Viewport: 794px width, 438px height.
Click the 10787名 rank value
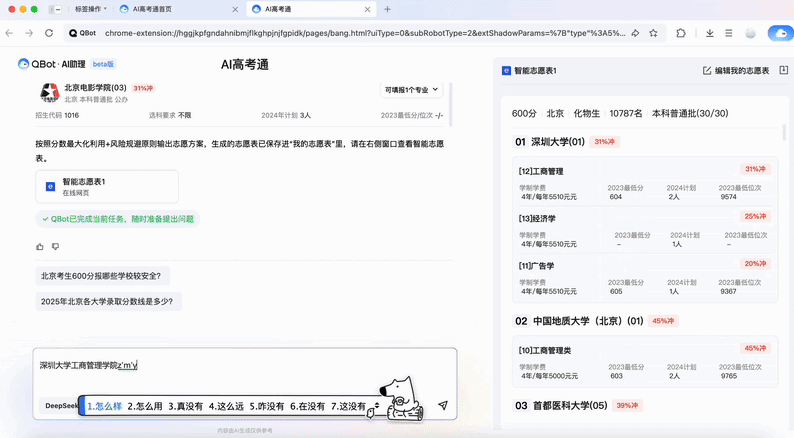[625, 113]
